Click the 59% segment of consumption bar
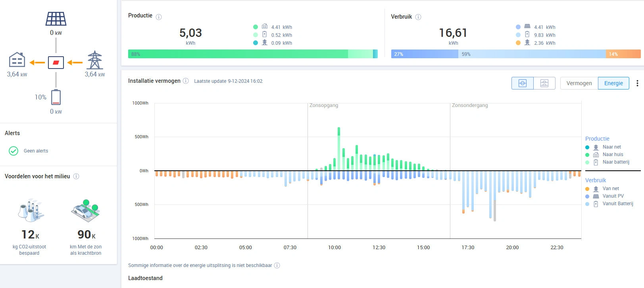 pyautogui.click(x=532, y=54)
